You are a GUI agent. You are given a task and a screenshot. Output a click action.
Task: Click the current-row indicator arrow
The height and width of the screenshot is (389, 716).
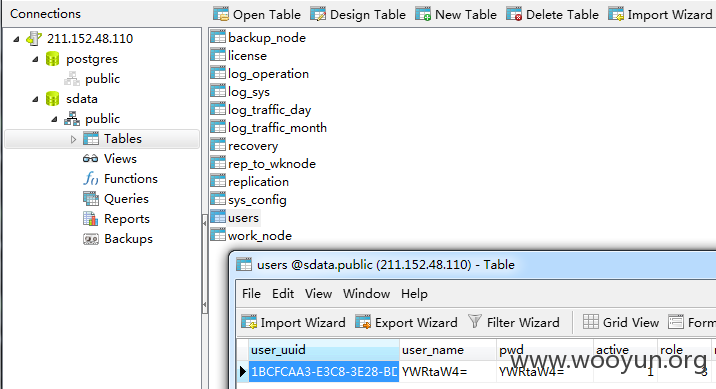click(x=243, y=372)
